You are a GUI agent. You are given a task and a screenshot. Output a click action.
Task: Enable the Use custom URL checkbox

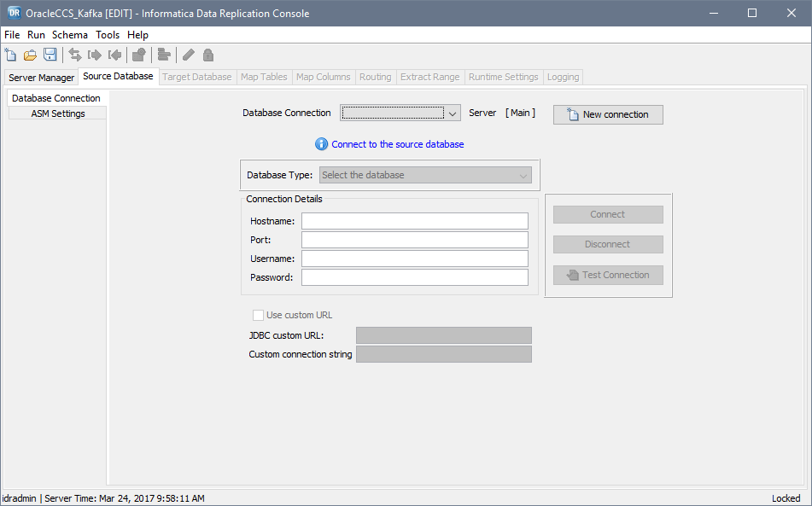click(259, 315)
